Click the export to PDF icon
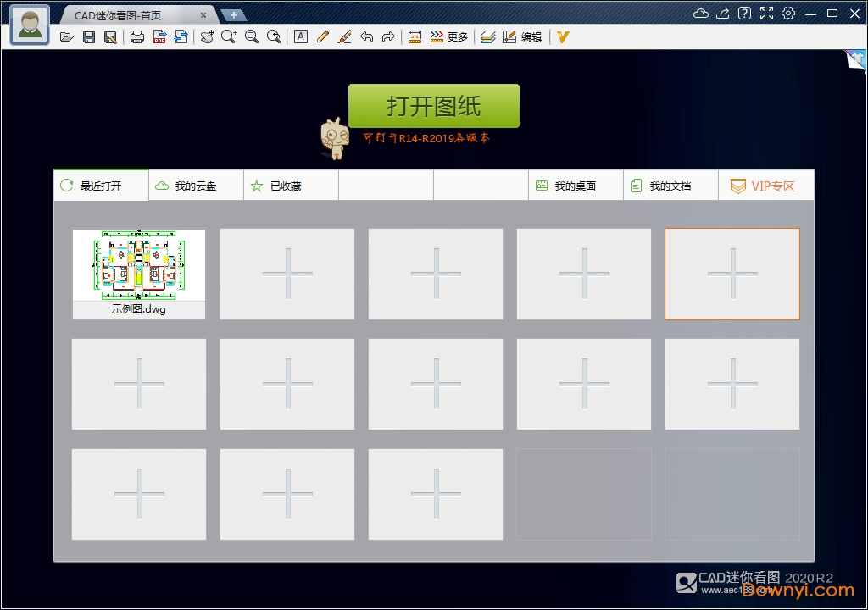 [x=159, y=36]
